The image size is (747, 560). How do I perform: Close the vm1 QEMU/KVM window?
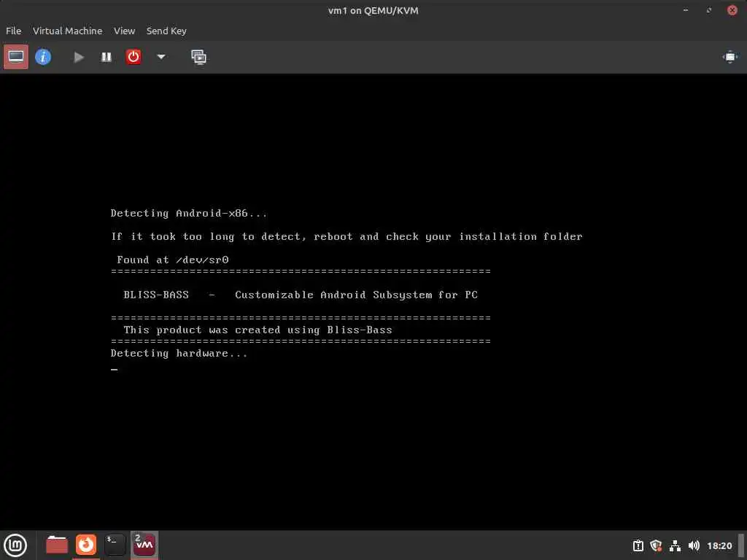point(732,10)
